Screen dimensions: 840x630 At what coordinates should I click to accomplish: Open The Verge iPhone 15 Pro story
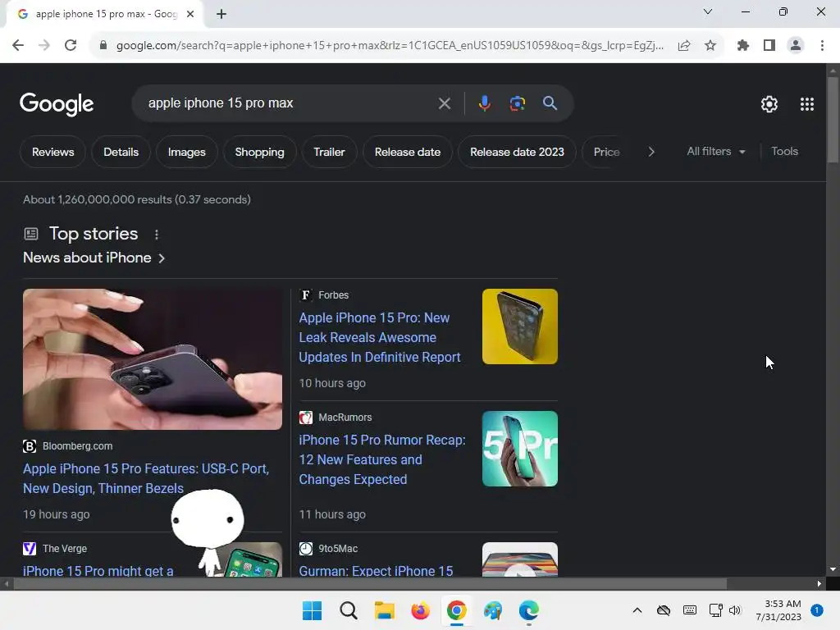pos(98,571)
